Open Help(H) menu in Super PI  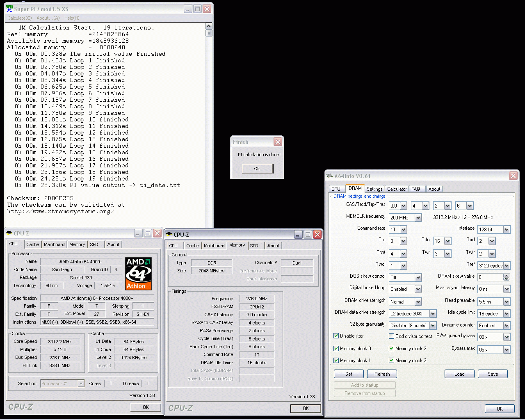72,18
